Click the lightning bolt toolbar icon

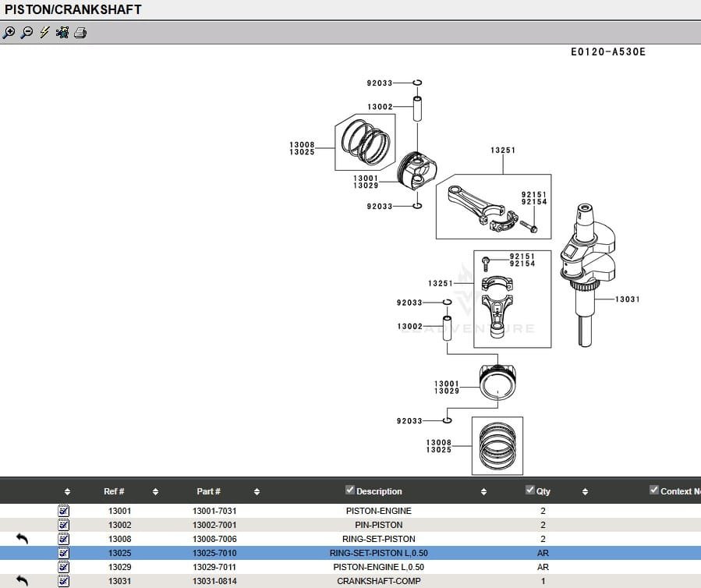click(x=44, y=33)
